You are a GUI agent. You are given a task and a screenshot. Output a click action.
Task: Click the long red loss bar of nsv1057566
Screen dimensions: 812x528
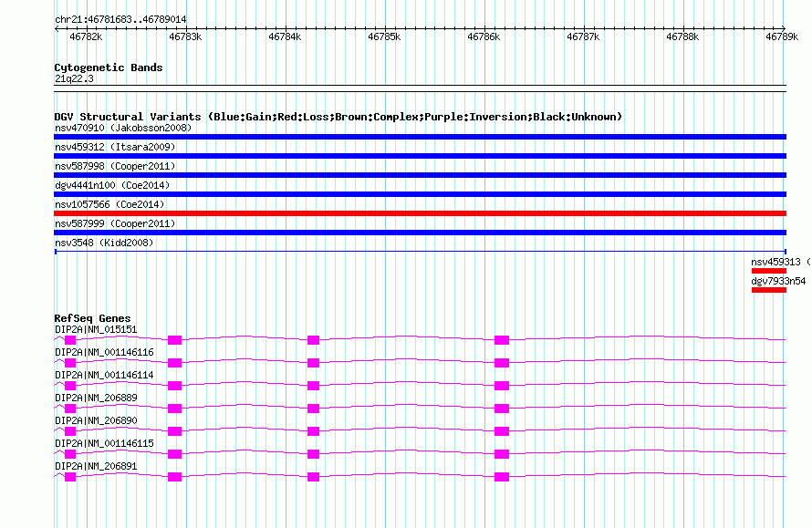420,213
